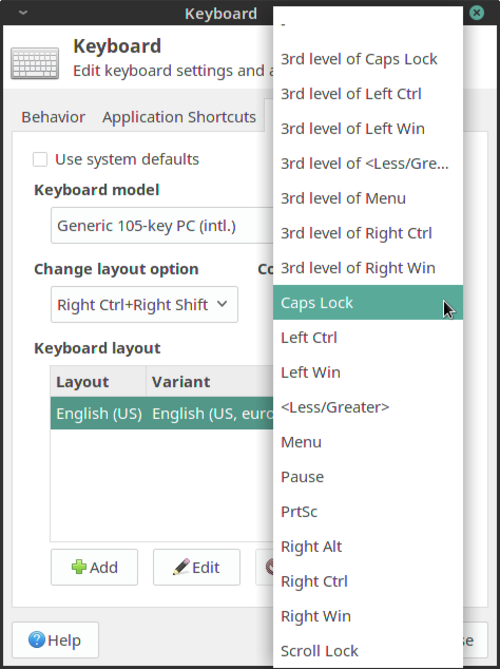
Task: Open the window menu arrow in the titlebar
Action: coord(23,13)
